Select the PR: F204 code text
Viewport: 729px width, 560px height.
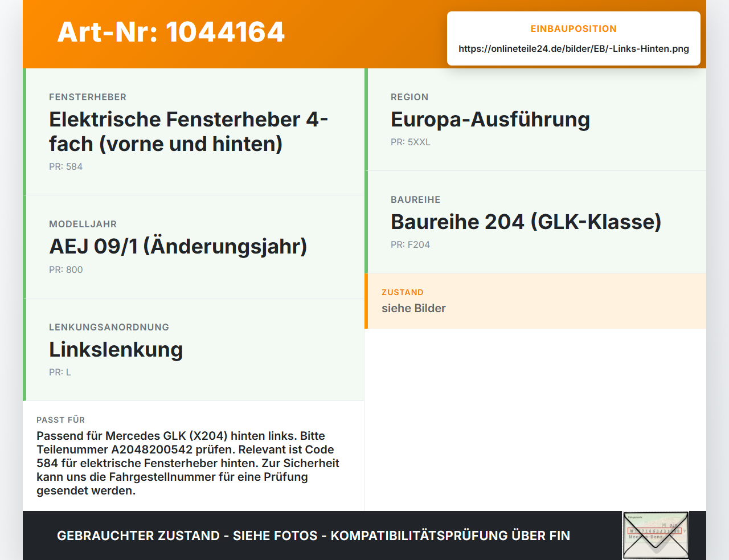click(410, 244)
